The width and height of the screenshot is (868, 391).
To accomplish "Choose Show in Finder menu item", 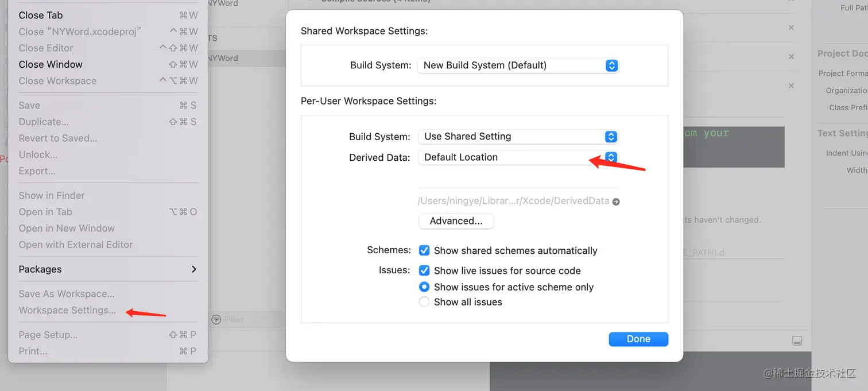I will (108, 195).
